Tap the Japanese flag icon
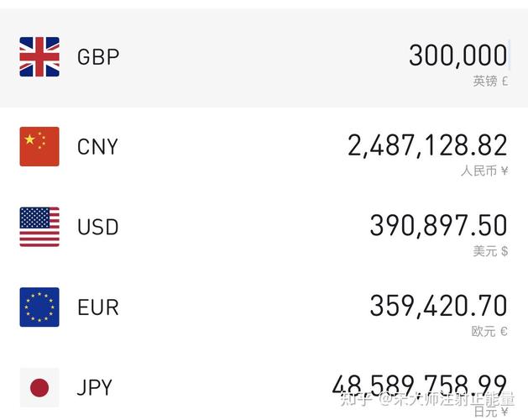The height and width of the screenshot is (420, 528). (39, 387)
